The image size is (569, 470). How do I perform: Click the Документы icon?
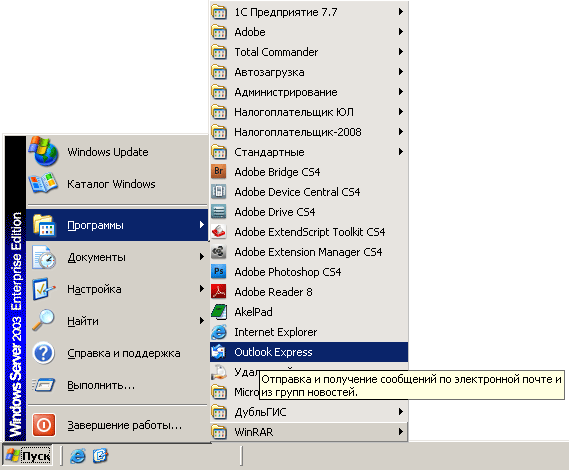tap(44, 257)
